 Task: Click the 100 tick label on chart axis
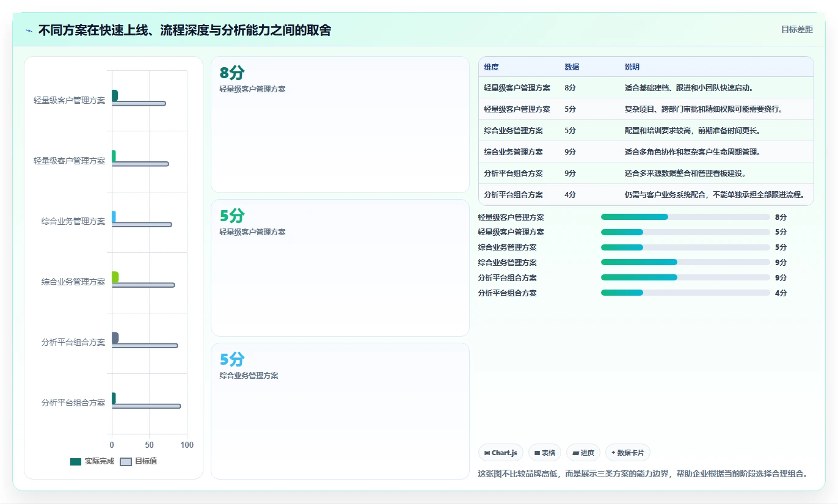click(x=187, y=445)
